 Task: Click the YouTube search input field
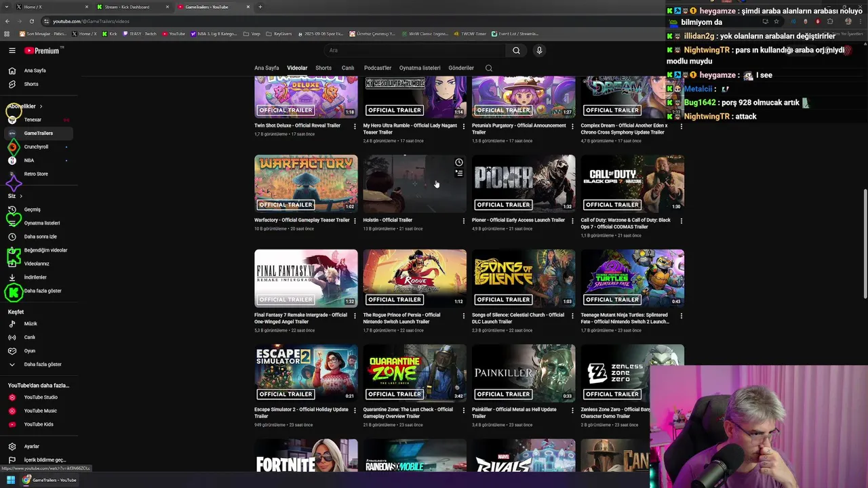coord(415,50)
